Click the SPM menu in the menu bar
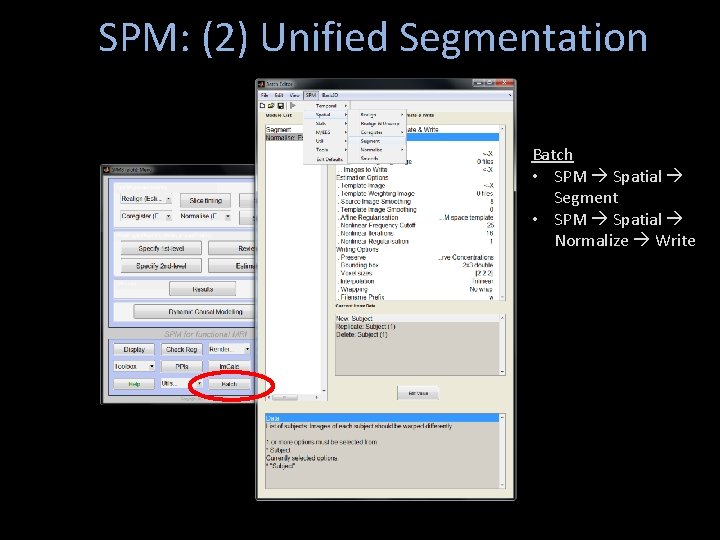The width and height of the screenshot is (720, 540). pyautogui.click(x=311, y=95)
